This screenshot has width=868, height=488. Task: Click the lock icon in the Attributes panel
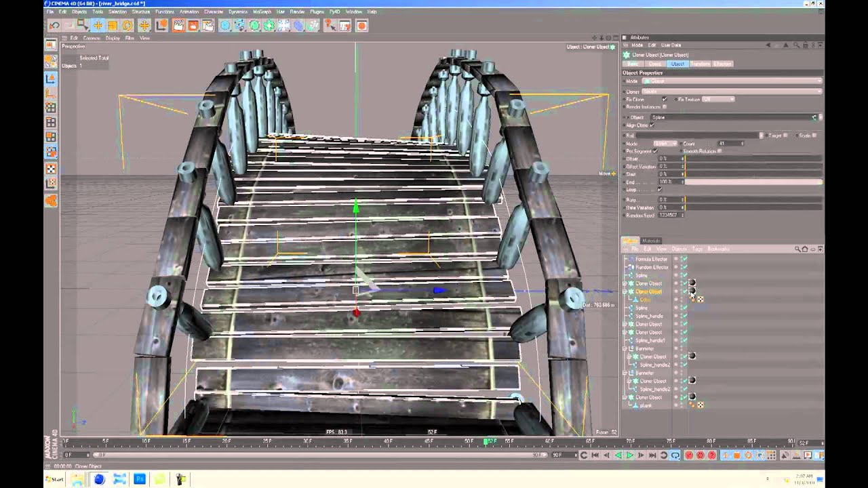[x=805, y=45]
